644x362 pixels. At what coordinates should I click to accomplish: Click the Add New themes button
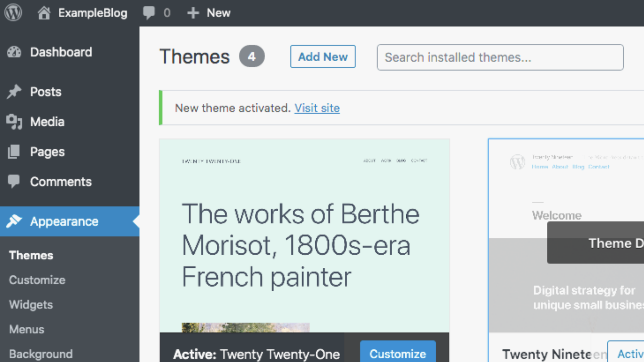pyautogui.click(x=323, y=57)
